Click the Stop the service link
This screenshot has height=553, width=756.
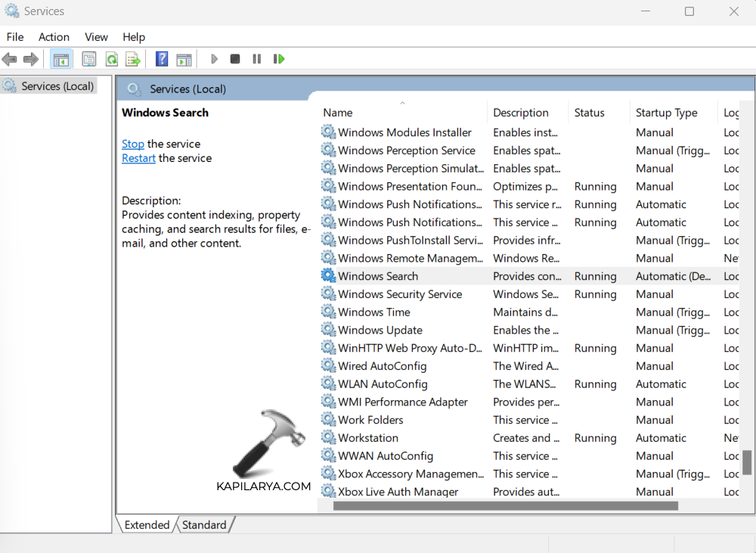click(133, 144)
